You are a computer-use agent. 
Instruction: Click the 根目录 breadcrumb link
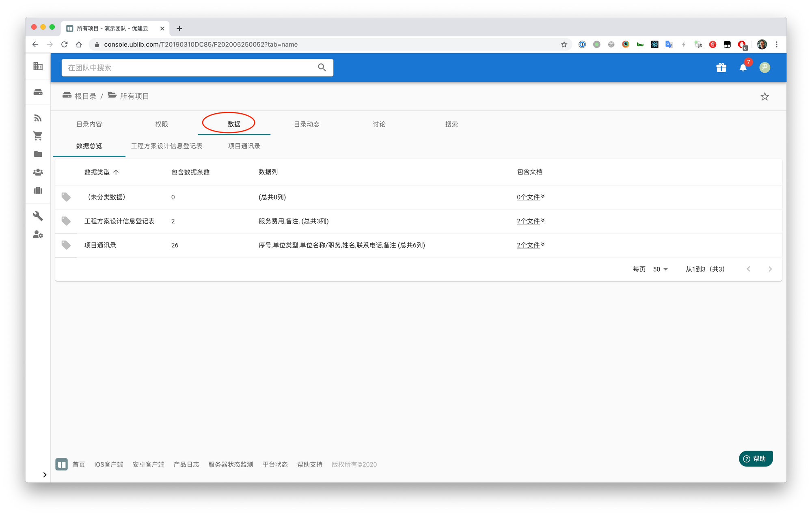point(85,96)
